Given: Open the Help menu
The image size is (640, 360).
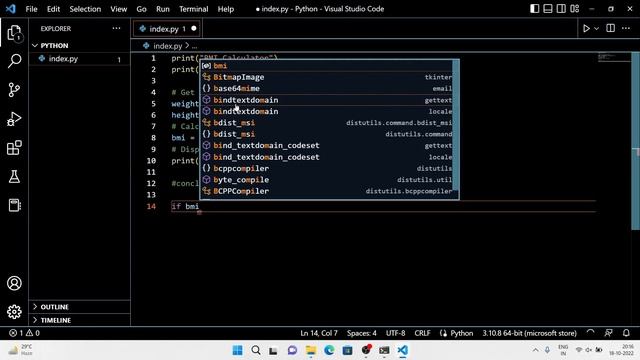Looking at the screenshot, I should click(x=226, y=9).
